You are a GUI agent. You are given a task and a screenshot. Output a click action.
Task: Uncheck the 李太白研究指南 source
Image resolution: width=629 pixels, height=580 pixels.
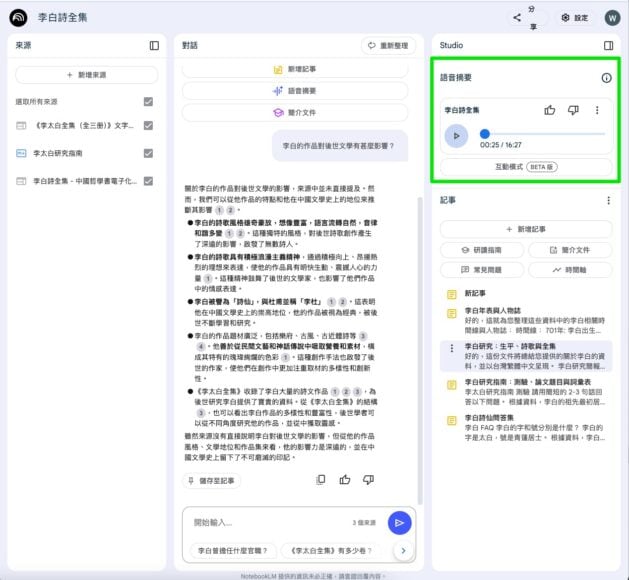(148, 153)
